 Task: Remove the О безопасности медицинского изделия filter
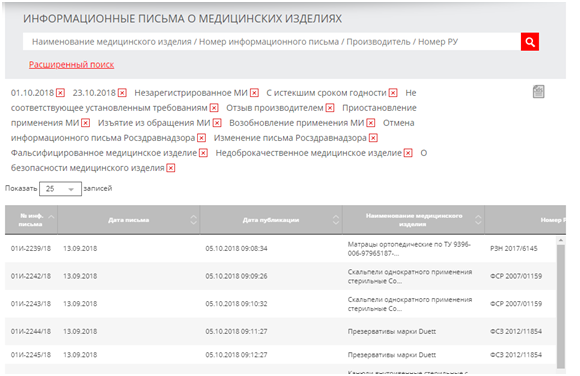[x=171, y=168]
